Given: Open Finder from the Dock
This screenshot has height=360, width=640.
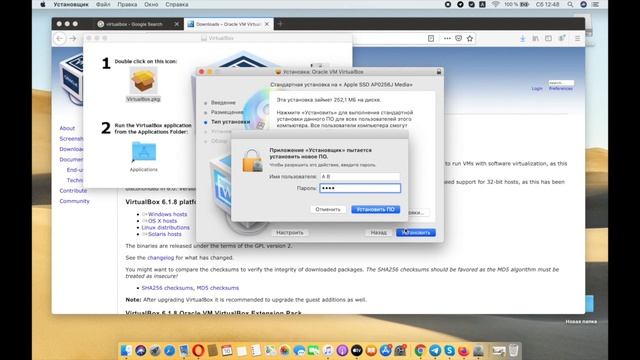Looking at the screenshot, I should [x=126, y=350].
